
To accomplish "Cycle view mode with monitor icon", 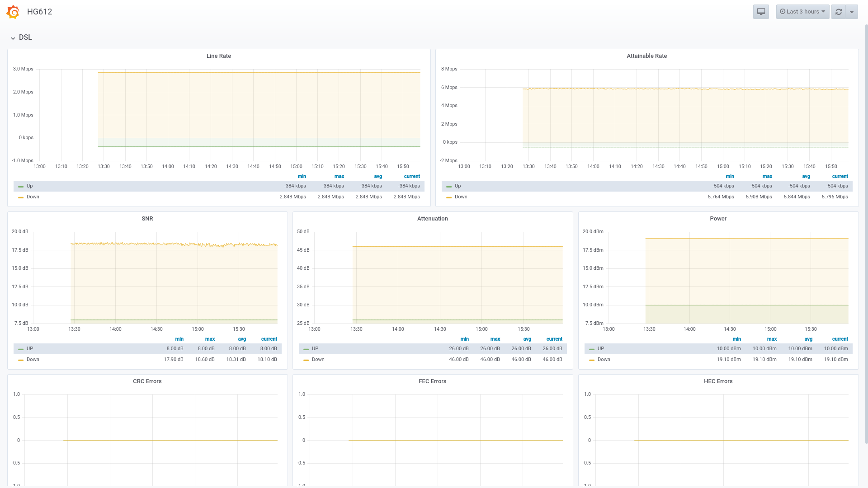I will click(x=761, y=12).
